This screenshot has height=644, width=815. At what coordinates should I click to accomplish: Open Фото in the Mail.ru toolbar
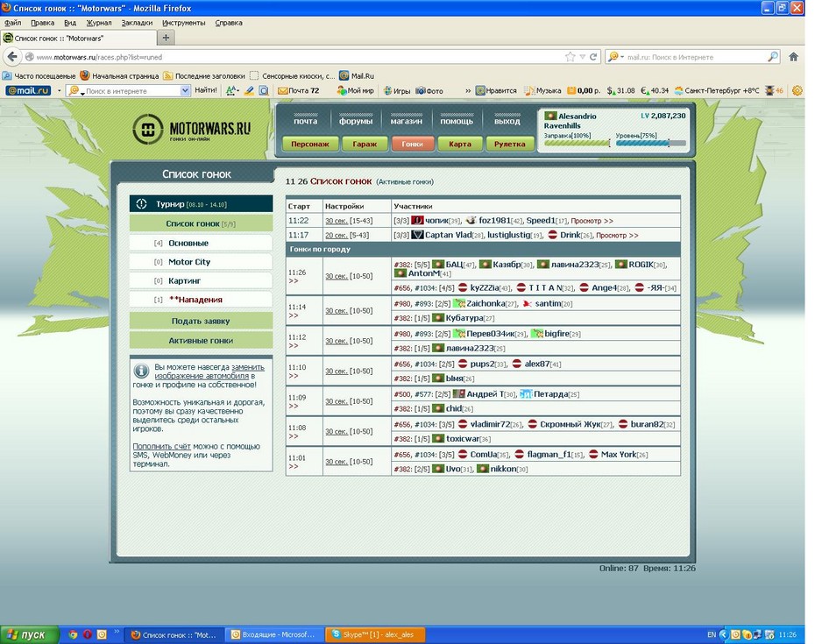(430, 90)
